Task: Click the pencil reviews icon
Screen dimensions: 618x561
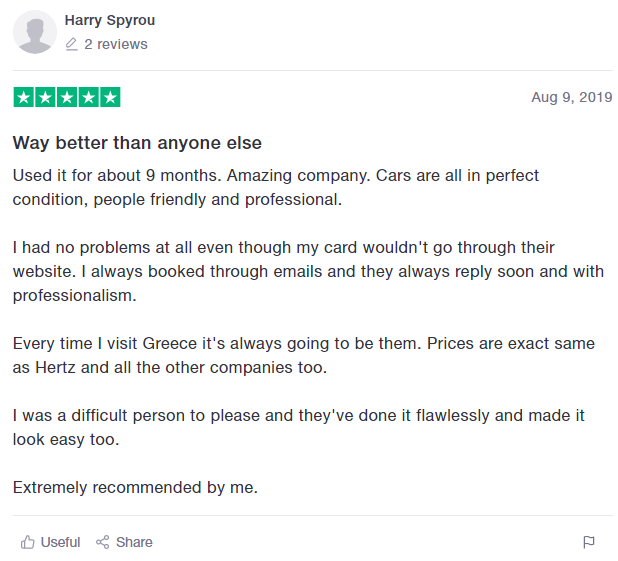Action: (71, 44)
